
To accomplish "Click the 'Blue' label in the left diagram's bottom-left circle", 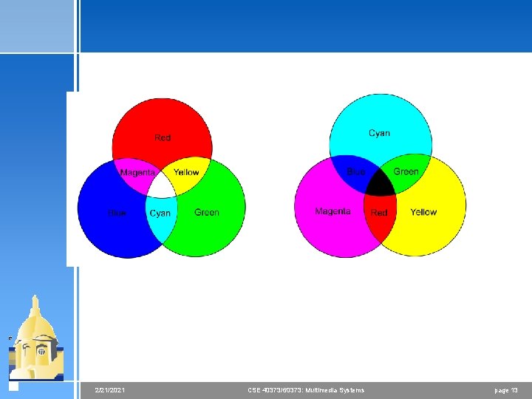I will point(117,213).
